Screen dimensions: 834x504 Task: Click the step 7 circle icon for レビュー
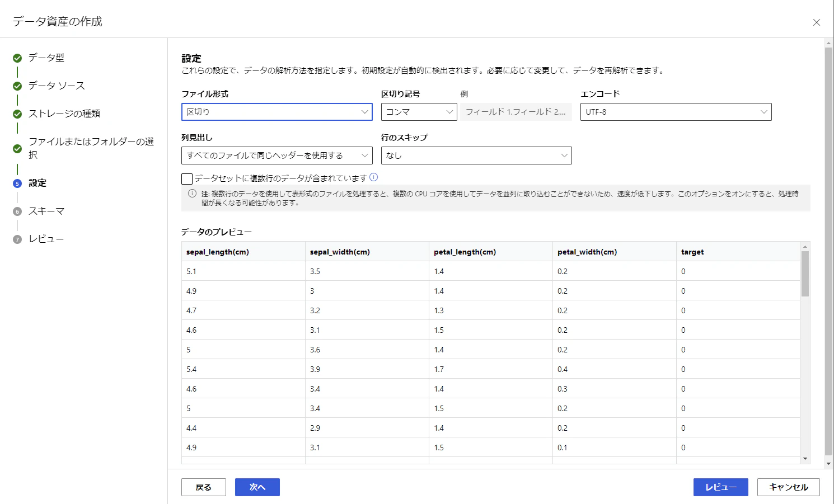(x=17, y=239)
